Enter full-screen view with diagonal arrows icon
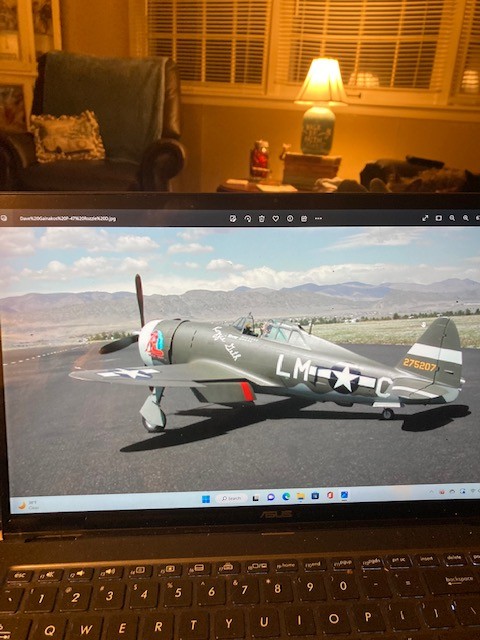 [425, 218]
